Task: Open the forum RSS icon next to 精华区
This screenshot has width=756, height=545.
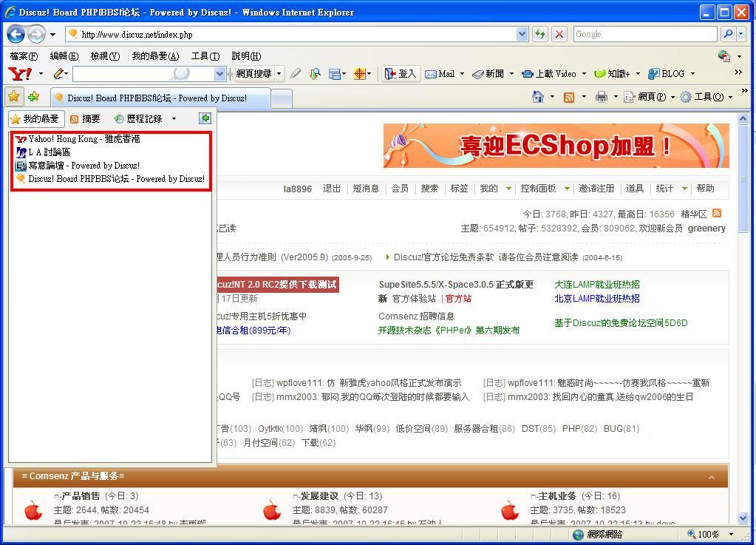Action: coord(717,213)
